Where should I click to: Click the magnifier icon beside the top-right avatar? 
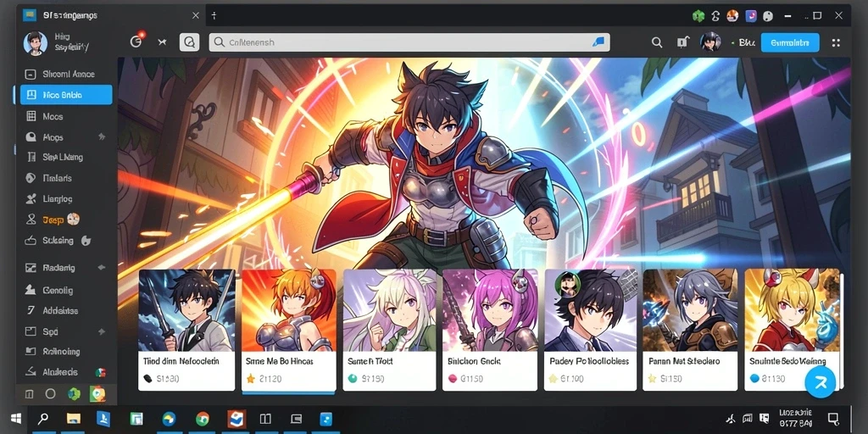(657, 42)
